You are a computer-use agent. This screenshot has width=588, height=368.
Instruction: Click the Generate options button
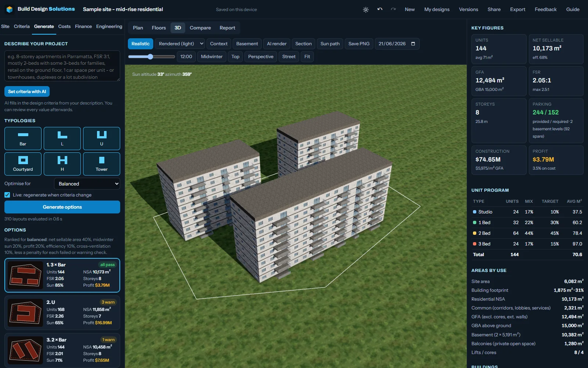click(x=62, y=207)
